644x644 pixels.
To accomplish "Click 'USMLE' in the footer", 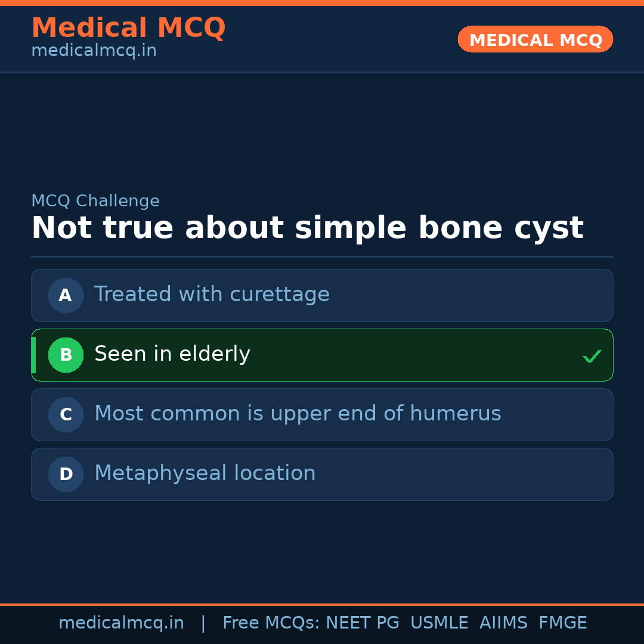I will coord(439,623).
